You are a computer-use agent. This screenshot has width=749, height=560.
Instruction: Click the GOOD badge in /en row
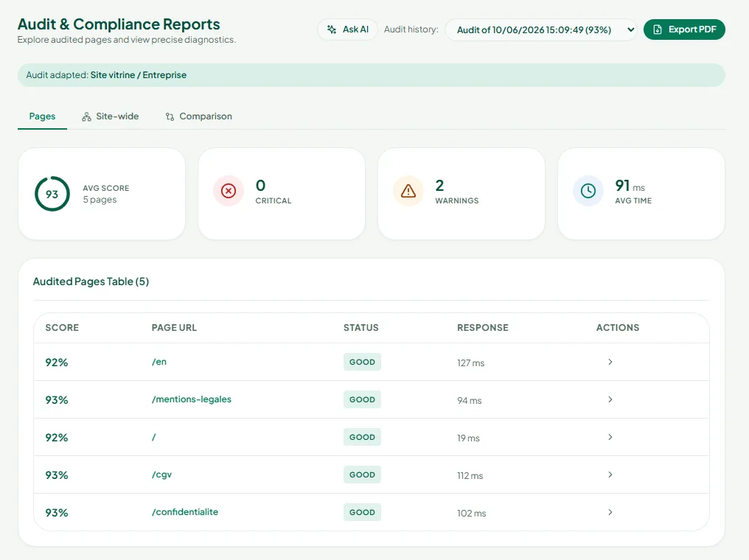click(x=362, y=362)
